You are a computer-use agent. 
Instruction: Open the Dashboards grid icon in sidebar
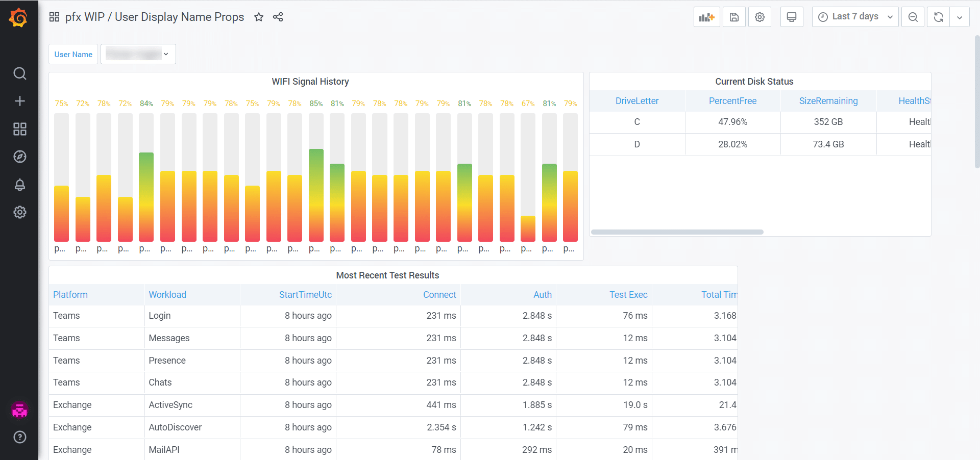(19, 129)
